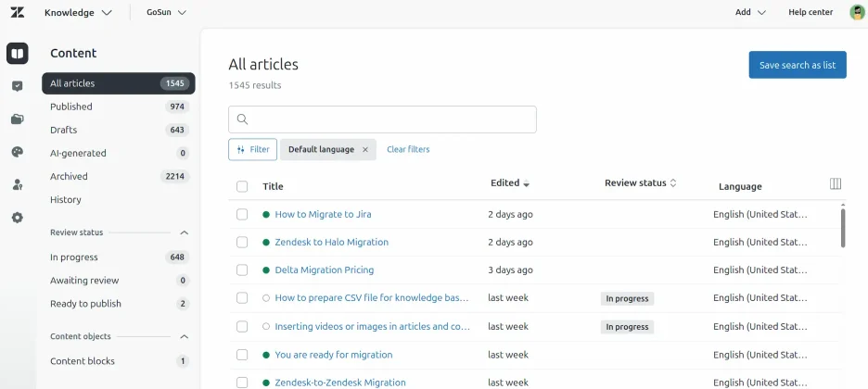
Task: Open the column chooser icon
Action: 836,184
